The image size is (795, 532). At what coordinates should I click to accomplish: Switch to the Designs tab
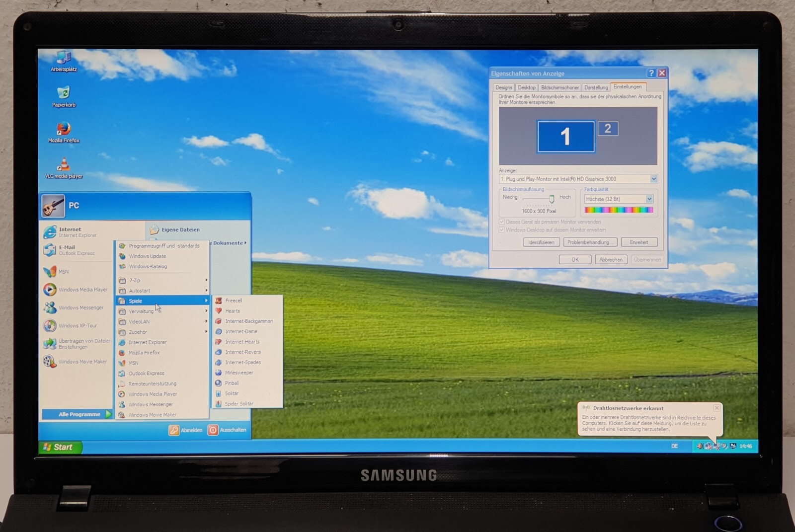click(x=503, y=87)
